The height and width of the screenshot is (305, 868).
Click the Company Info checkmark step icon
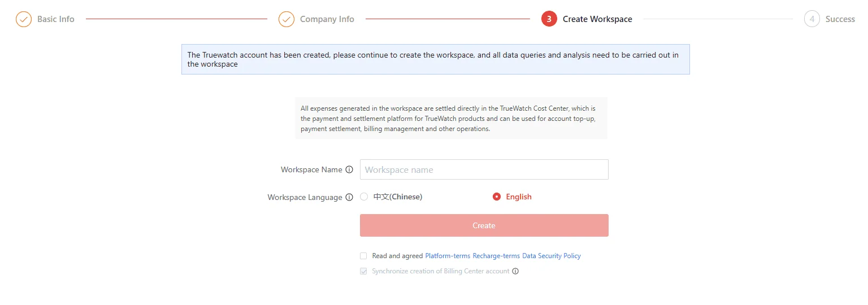287,19
